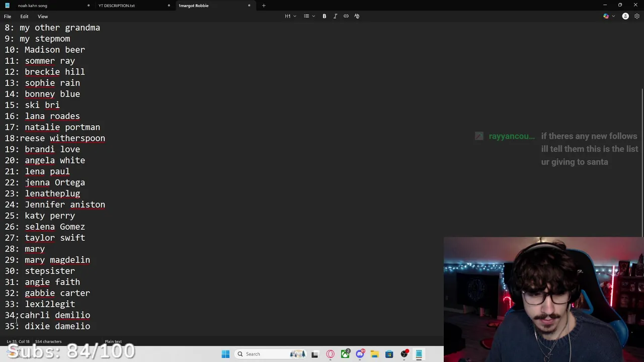Viewport: 644px width, 362px height.
Task: Close the '1margot Robbie' tab dot
Action: pyautogui.click(x=249, y=6)
